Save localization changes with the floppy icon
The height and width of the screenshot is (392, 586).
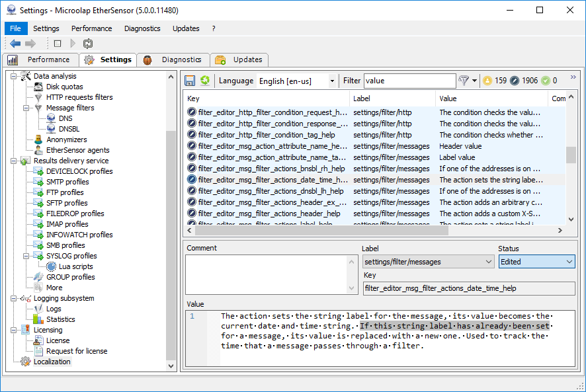190,81
